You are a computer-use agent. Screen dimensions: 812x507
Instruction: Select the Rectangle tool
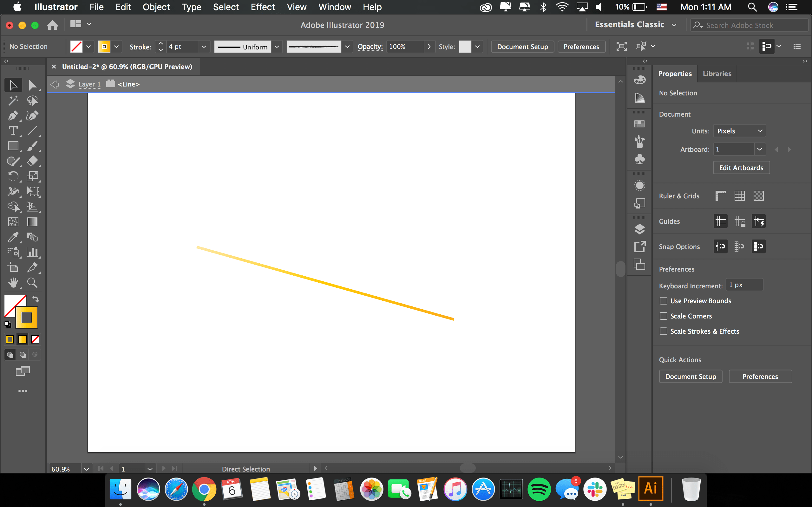(x=13, y=146)
